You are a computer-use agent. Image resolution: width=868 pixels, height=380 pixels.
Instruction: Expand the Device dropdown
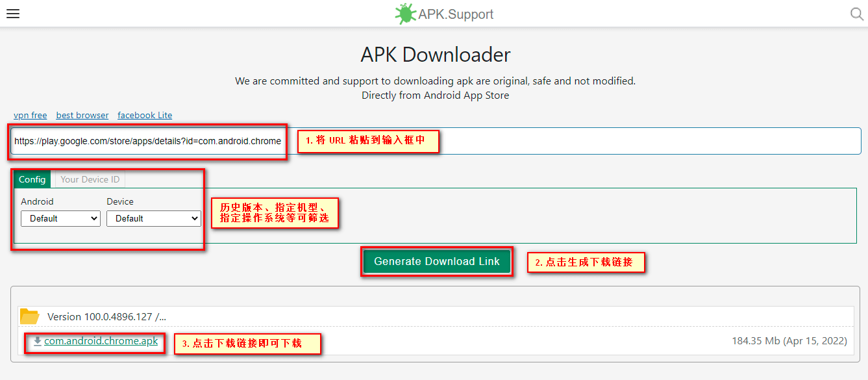pos(154,218)
